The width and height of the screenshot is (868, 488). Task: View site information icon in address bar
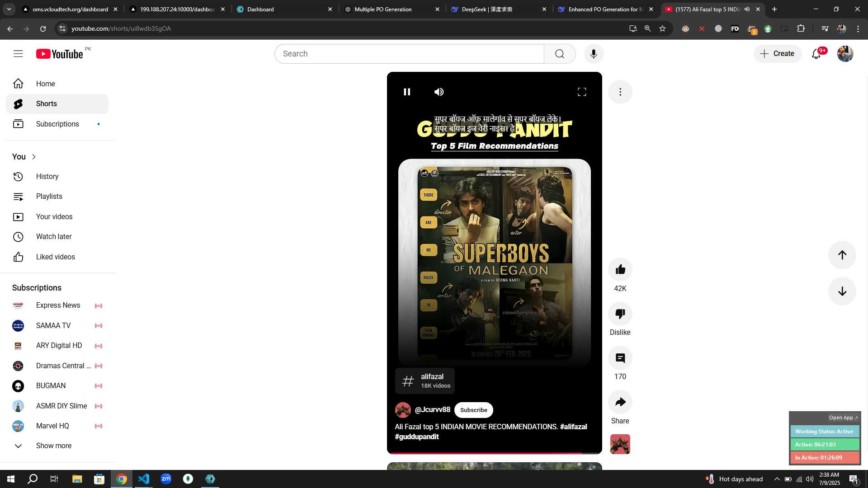(x=62, y=28)
